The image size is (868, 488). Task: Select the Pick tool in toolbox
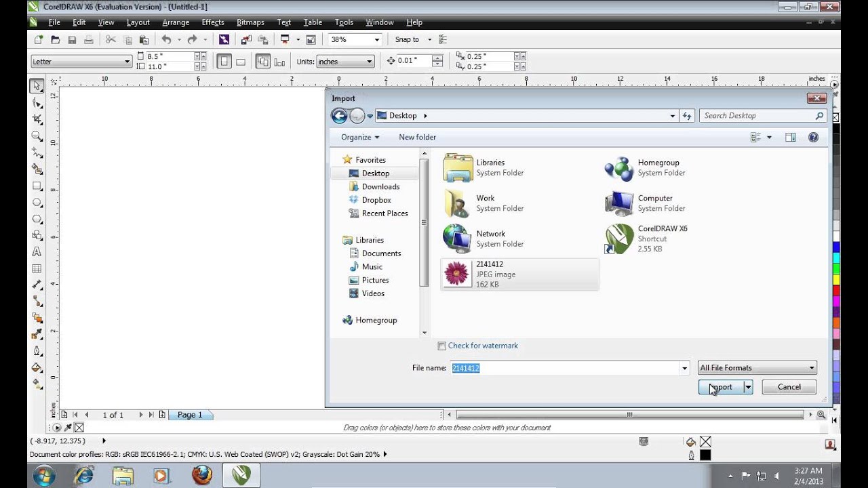pyautogui.click(x=37, y=86)
